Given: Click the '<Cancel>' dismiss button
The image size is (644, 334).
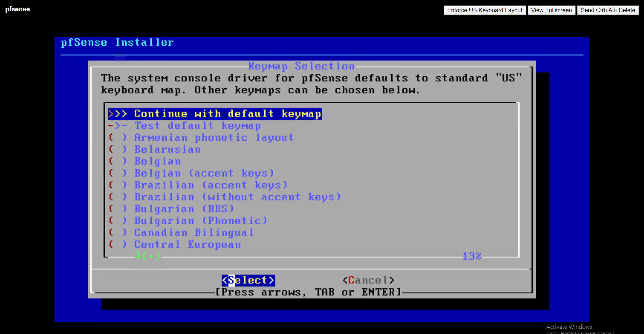Looking at the screenshot, I should pyautogui.click(x=367, y=280).
